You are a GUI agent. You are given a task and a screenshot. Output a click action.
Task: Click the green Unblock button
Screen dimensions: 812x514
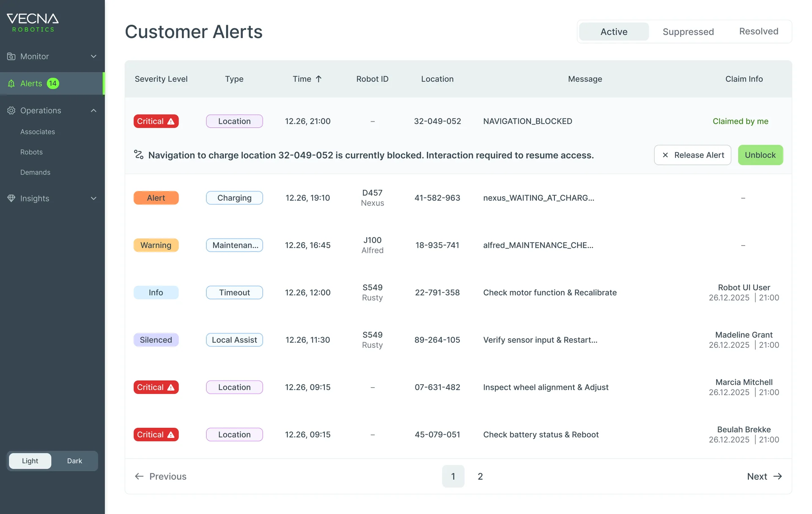tap(760, 155)
